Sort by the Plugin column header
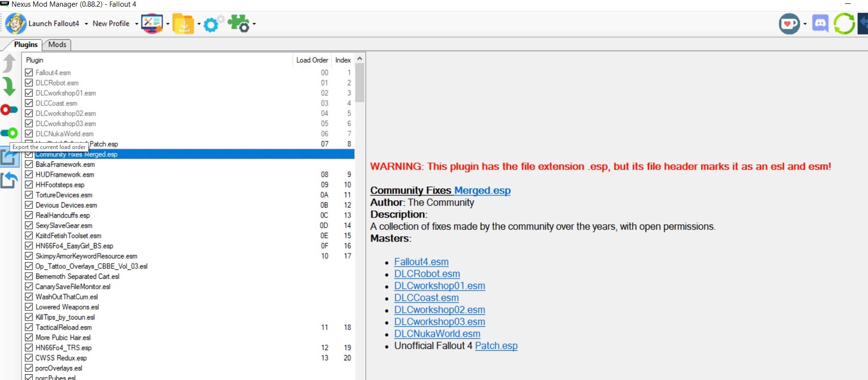868x380 pixels. coord(158,60)
